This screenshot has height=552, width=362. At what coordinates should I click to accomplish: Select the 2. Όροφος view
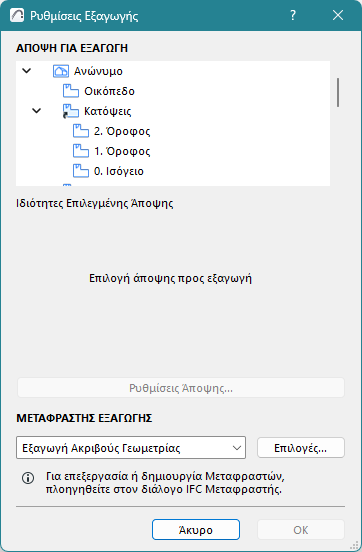(122, 131)
